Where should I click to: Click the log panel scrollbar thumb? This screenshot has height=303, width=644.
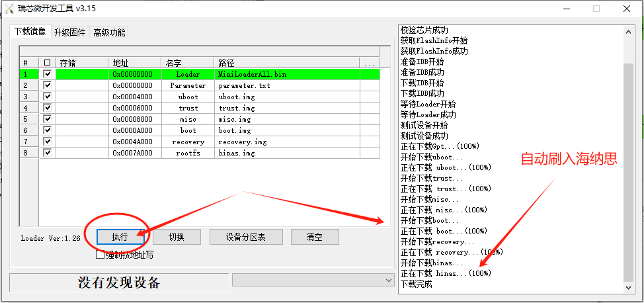coord(628,172)
